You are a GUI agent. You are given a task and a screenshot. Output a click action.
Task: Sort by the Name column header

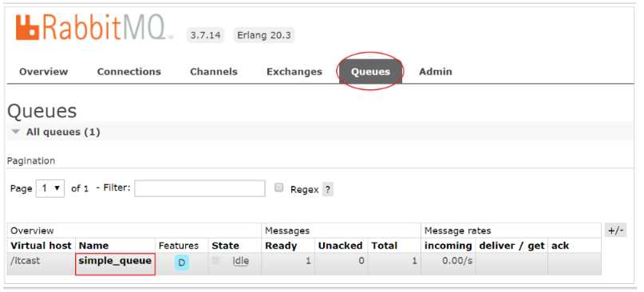[x=93, y=246]
